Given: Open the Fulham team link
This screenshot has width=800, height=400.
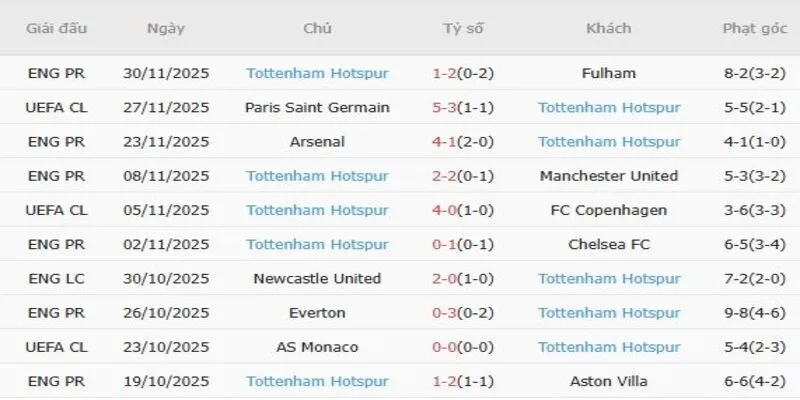Looking at the screenshot, I should pyautogui.click(x=608, y=73).
